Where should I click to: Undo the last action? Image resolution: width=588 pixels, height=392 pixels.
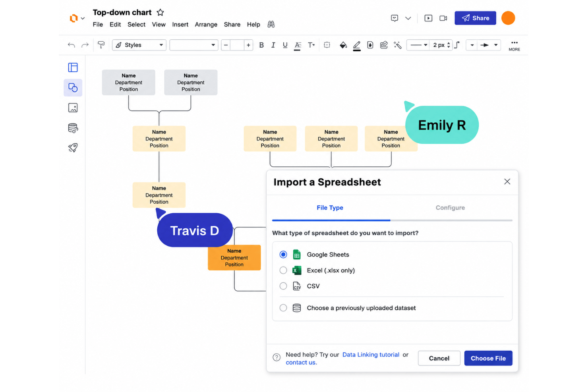(72, 45)
